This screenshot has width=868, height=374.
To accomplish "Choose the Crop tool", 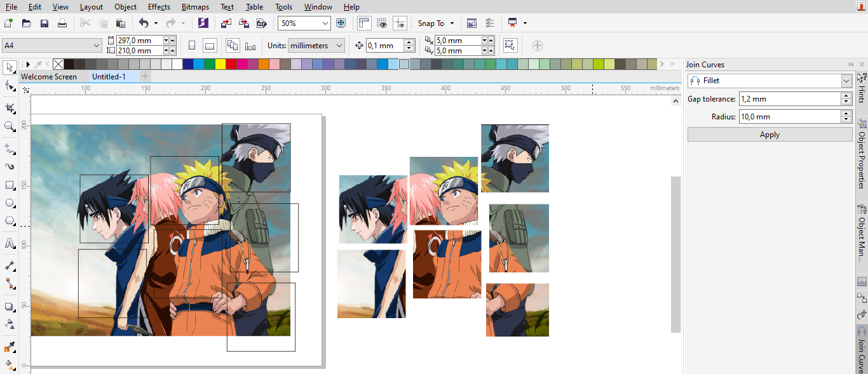I will (x=9, y=108).
